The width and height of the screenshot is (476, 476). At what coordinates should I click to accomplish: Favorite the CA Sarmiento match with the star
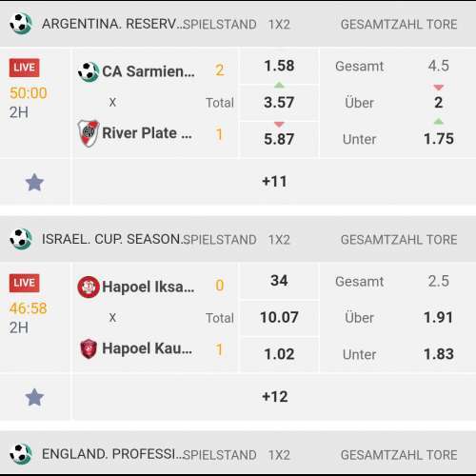(x=34, y=183)
